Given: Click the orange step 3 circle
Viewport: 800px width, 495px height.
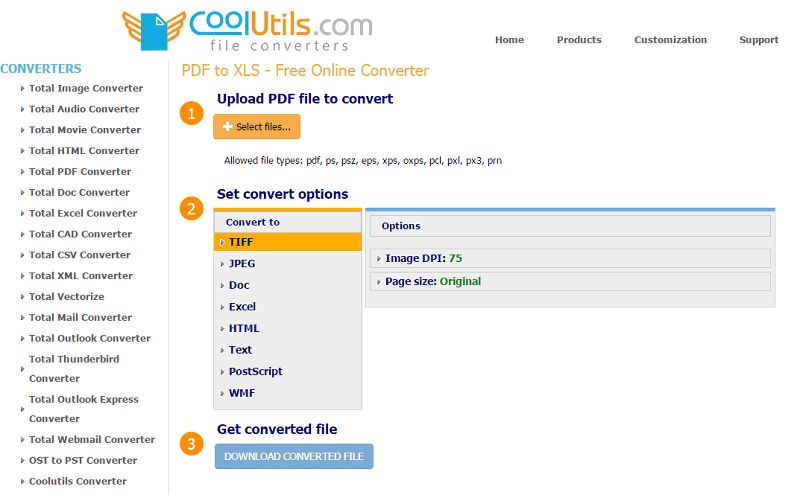Looking at the screenshot, I should pyautogui.click(x=192, y=443).
